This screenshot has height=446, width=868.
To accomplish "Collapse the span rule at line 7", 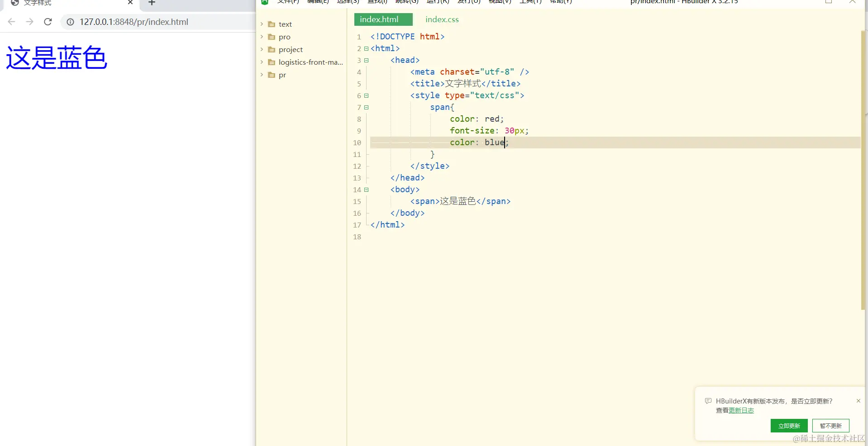I will [367, 107].
